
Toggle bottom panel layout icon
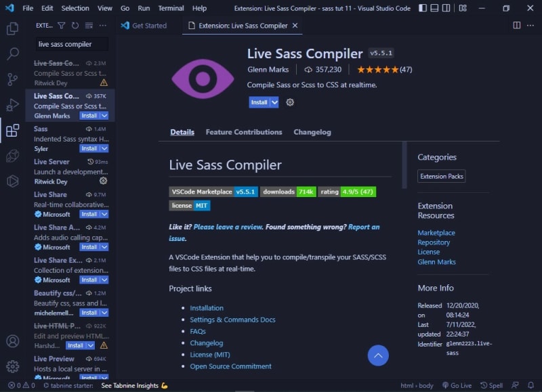pyautogui.click(x=434, y=8)
